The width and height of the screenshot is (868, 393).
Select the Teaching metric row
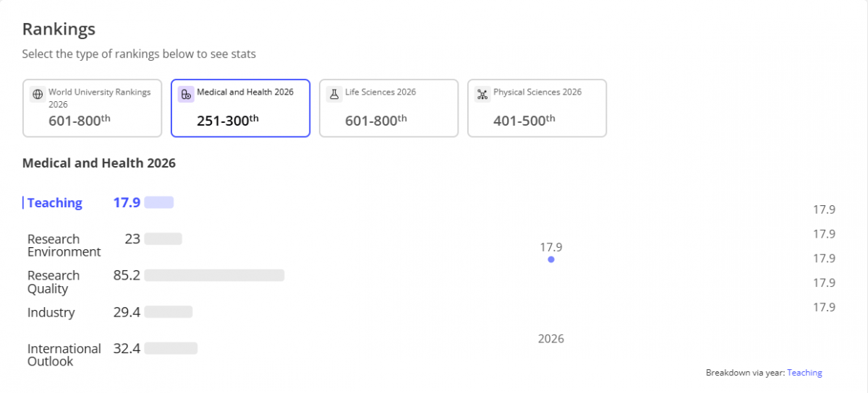coord(55,203)
